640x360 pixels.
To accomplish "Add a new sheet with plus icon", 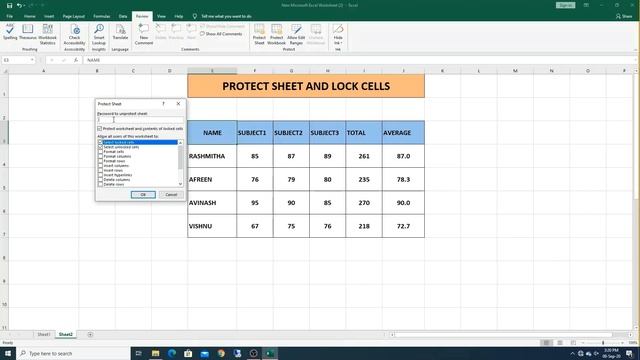I will tap(90, 334).
